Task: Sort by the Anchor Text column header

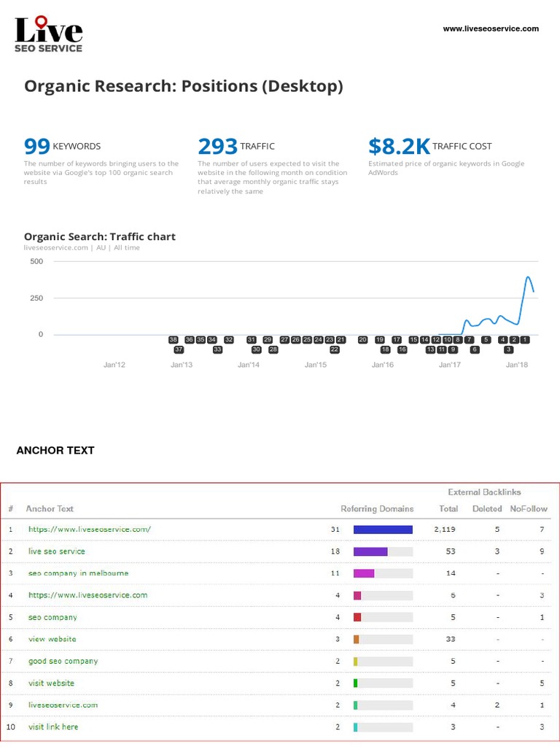Action: tap(50, 508)
